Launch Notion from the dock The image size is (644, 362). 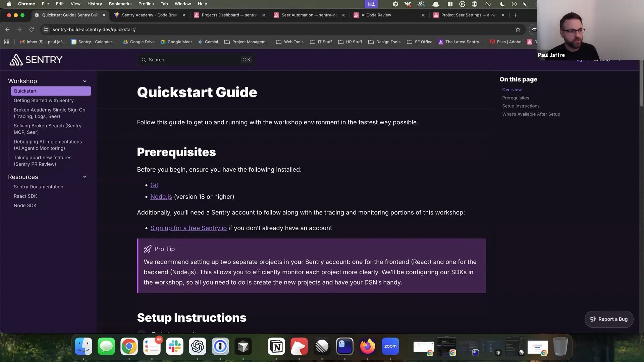click(276, 346)
